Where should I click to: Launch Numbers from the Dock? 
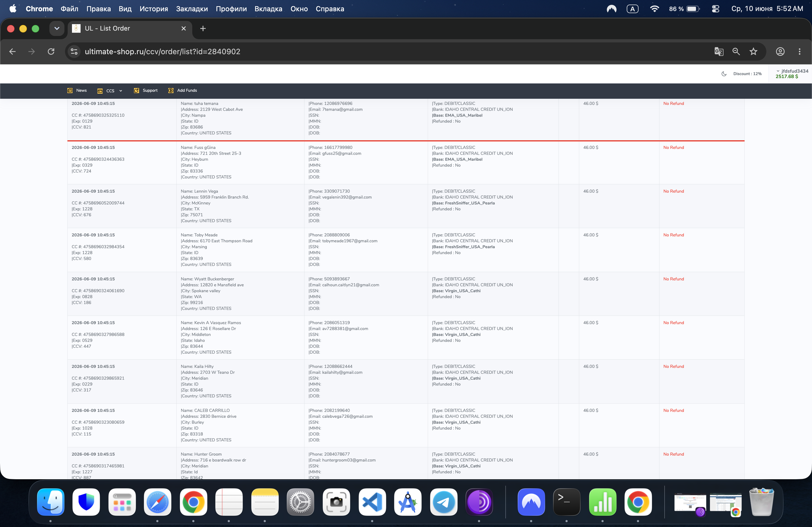click(x=603, y=502)
